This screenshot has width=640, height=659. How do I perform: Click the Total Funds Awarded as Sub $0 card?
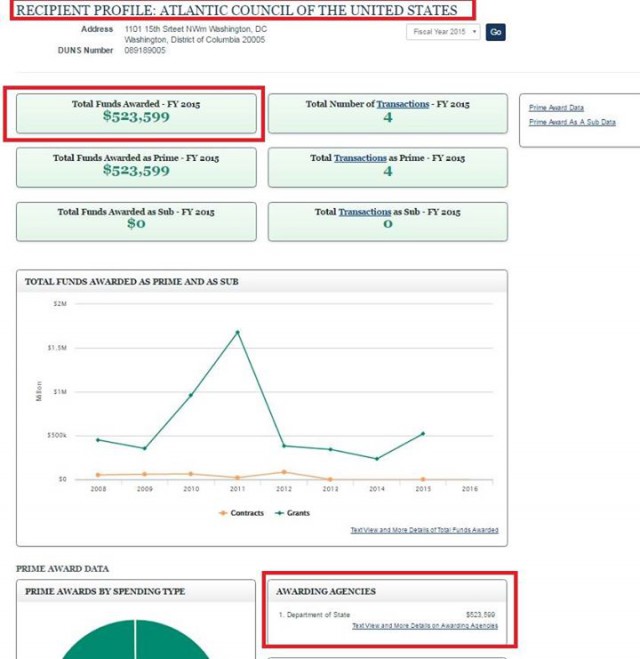tap(136, 221)
